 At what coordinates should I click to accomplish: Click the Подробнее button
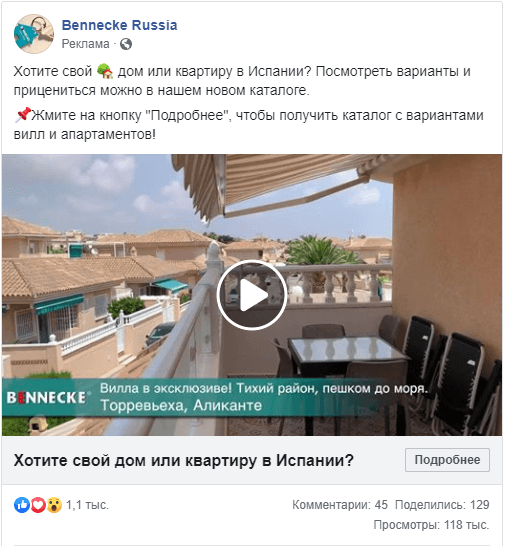tap(447, 460)
